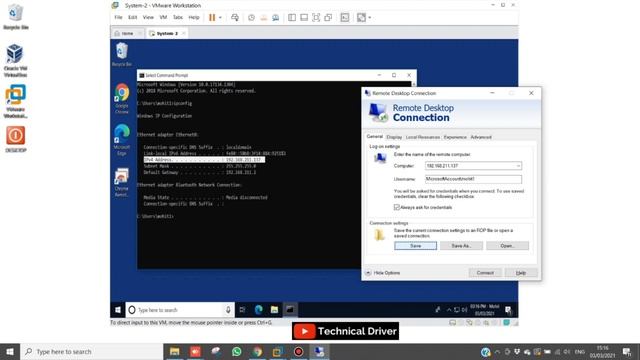Show hidden icons in guest system tray
Image resolution: width=640 pixels, height=360 pixels.
[x=449, y=310]
